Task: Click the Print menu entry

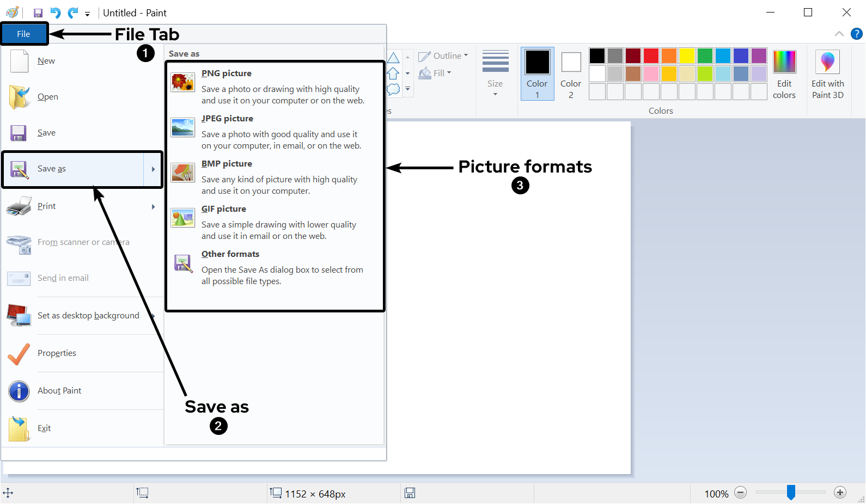Action: point(74,206)
